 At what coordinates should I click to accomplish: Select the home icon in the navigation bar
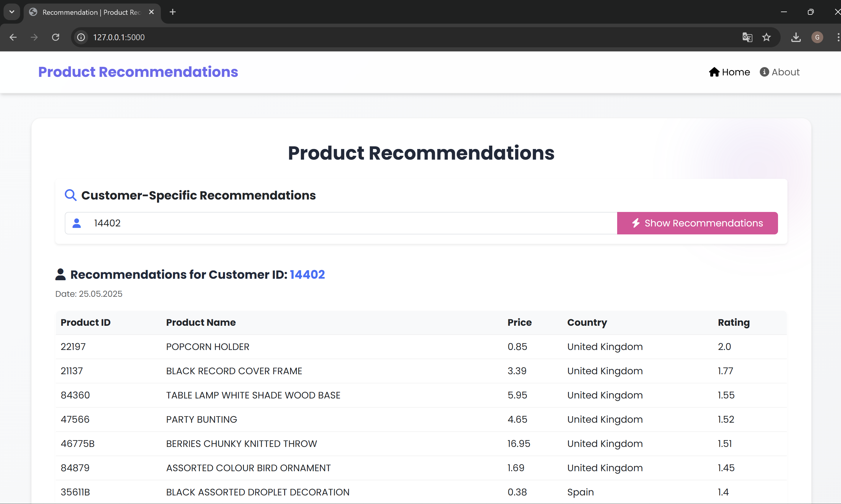tap(714, 72)
